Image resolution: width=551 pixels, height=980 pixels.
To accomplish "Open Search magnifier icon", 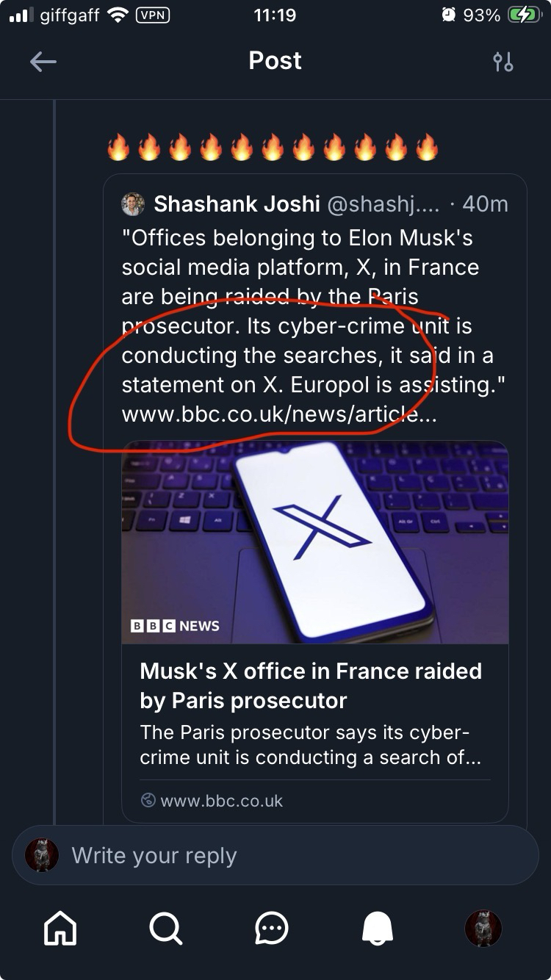I will point(165,929).
